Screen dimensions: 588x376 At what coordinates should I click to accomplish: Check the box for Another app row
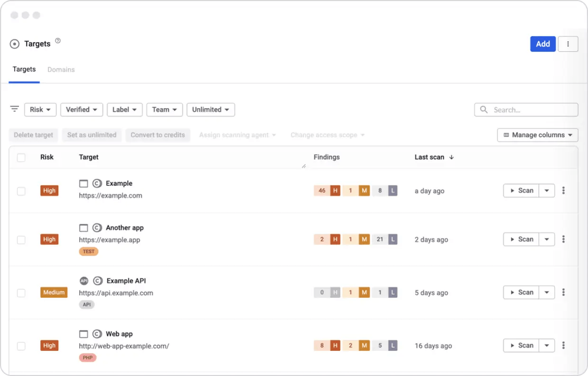coord(21,240)
